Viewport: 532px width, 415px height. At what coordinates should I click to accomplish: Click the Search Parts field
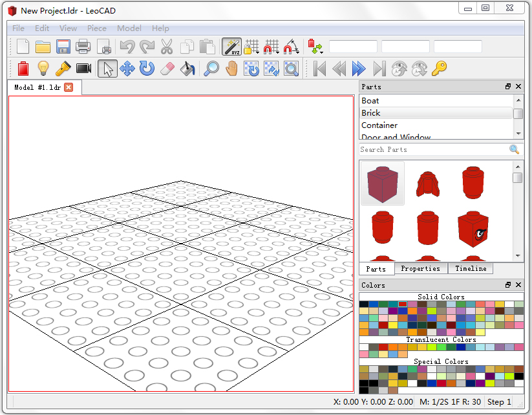[434, 149]
